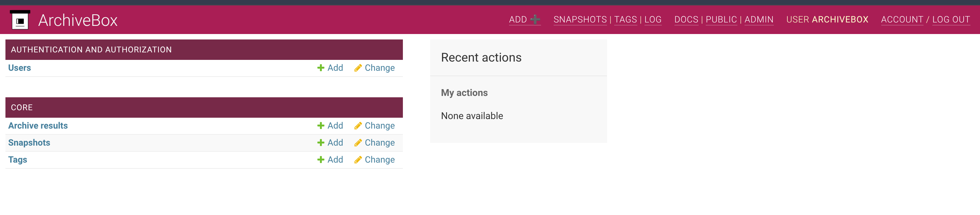Open the Users model page

[19, 68]
